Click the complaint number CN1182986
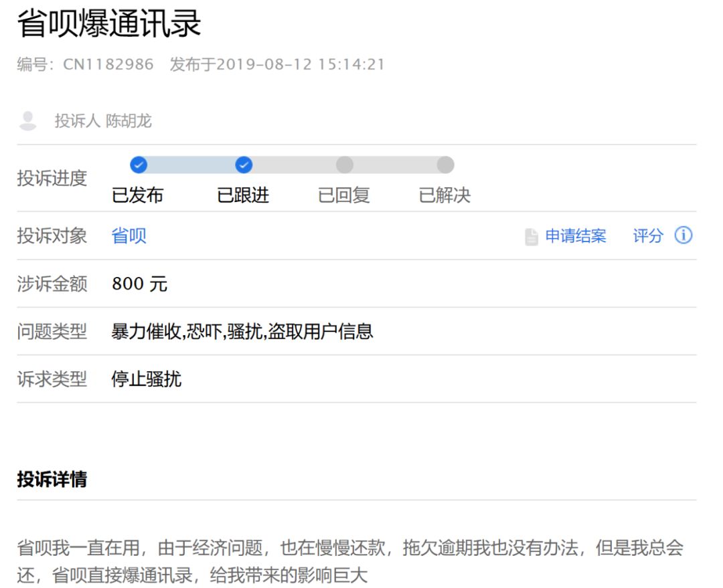 tap(108, 65)
